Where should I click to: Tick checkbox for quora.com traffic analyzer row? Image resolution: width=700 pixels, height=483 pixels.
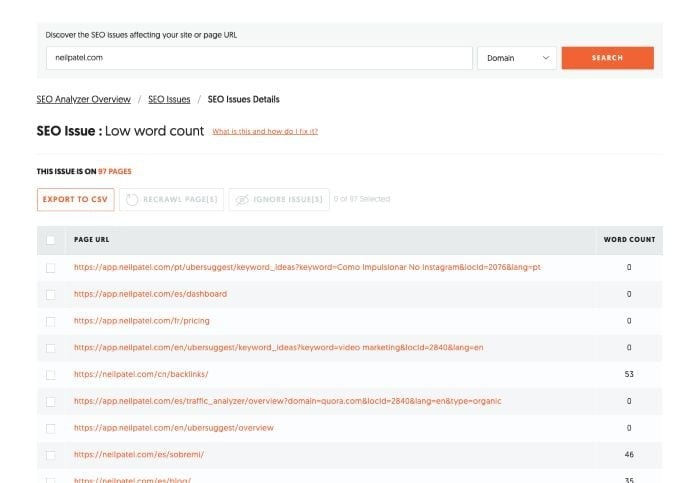51,402
